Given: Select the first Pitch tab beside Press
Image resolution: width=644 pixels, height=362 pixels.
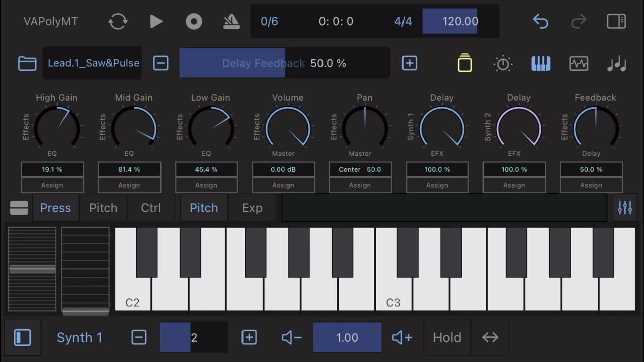Looking at the screenshot, I should [x=103, y=208].
